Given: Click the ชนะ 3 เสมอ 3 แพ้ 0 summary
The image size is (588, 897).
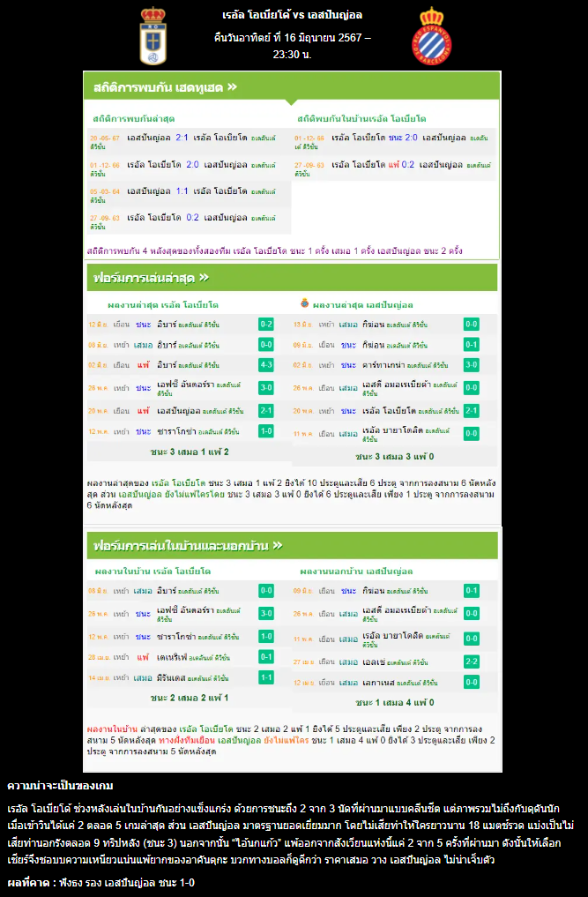Looking at the screenshot, I should [x=395, y=457].
